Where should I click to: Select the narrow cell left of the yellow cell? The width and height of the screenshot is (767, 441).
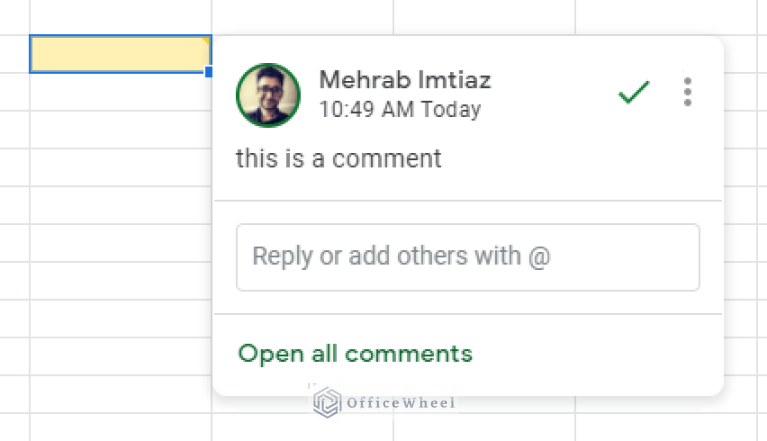(x=15, y=54)
